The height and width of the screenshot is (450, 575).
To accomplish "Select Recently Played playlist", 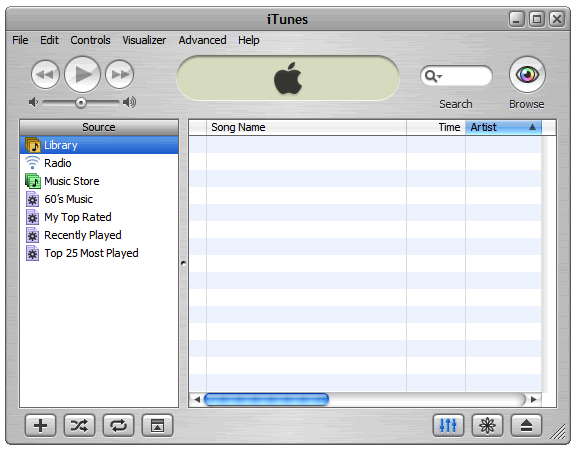I will click(99, 235).
